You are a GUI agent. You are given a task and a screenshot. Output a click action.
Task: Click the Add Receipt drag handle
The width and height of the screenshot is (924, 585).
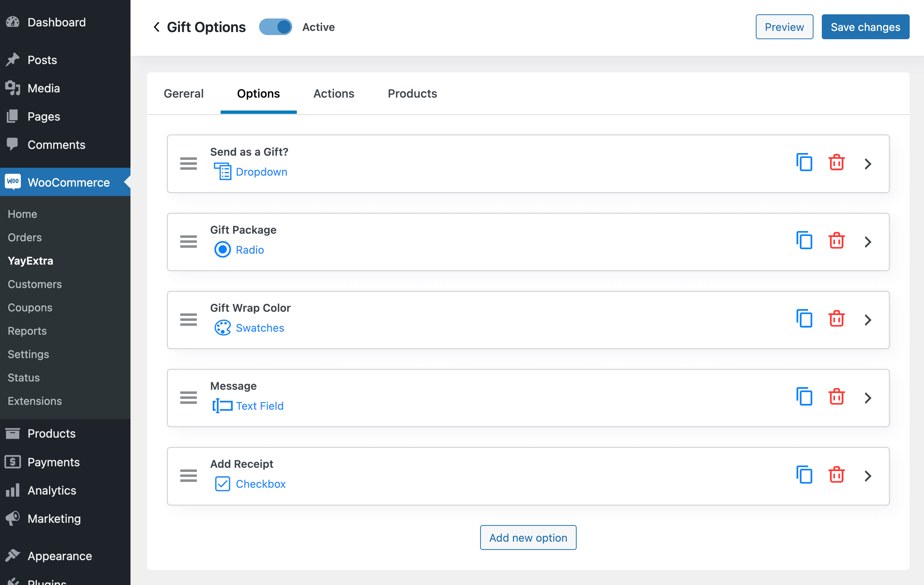click(189, 476)
